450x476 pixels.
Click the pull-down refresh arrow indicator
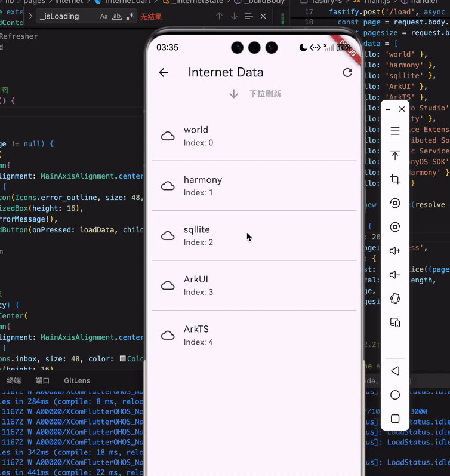click(233, 94)
